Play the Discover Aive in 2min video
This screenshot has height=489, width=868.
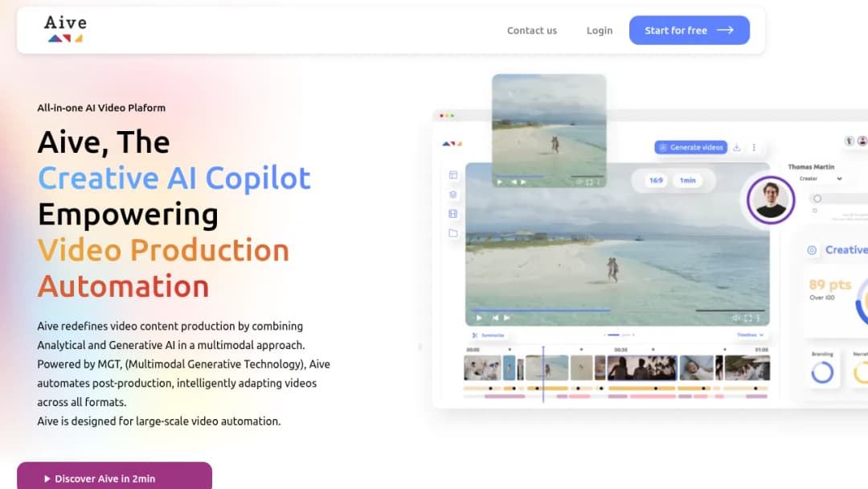click(114, 477)
